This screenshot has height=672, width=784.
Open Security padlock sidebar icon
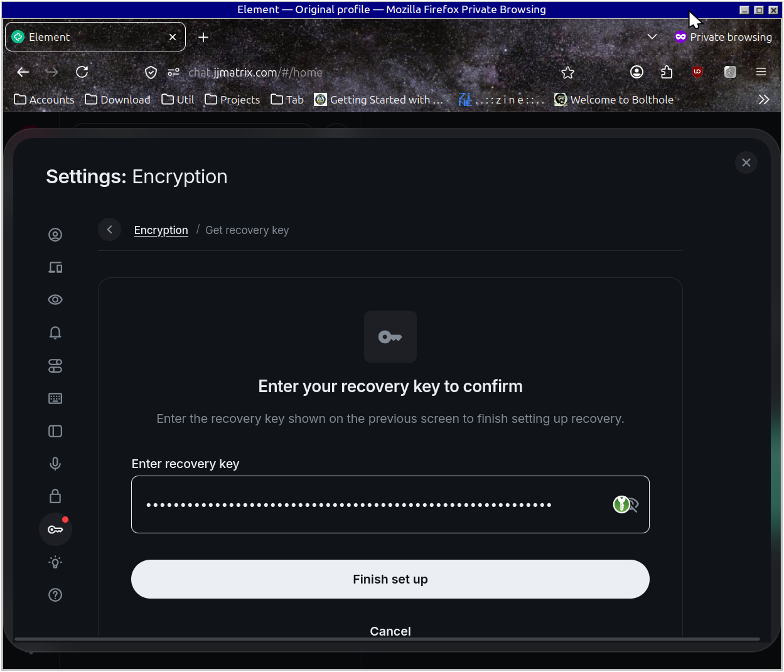tap(55, 496)
